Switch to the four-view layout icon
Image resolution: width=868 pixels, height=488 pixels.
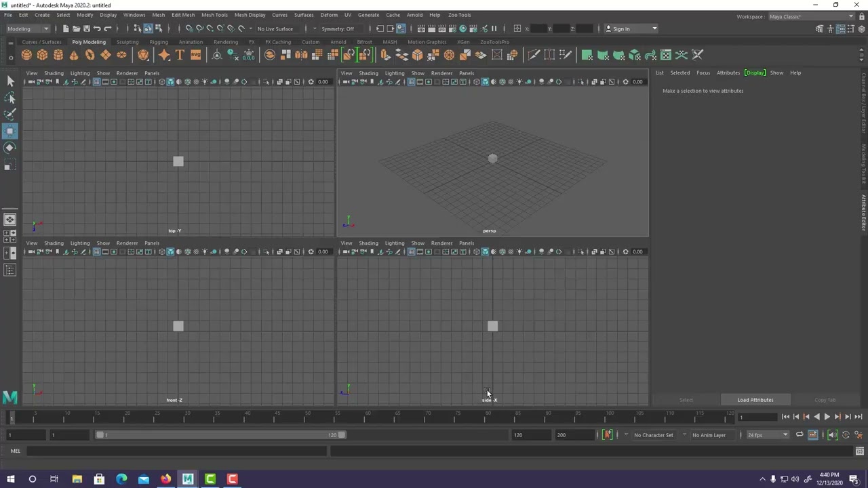[10, 236]
